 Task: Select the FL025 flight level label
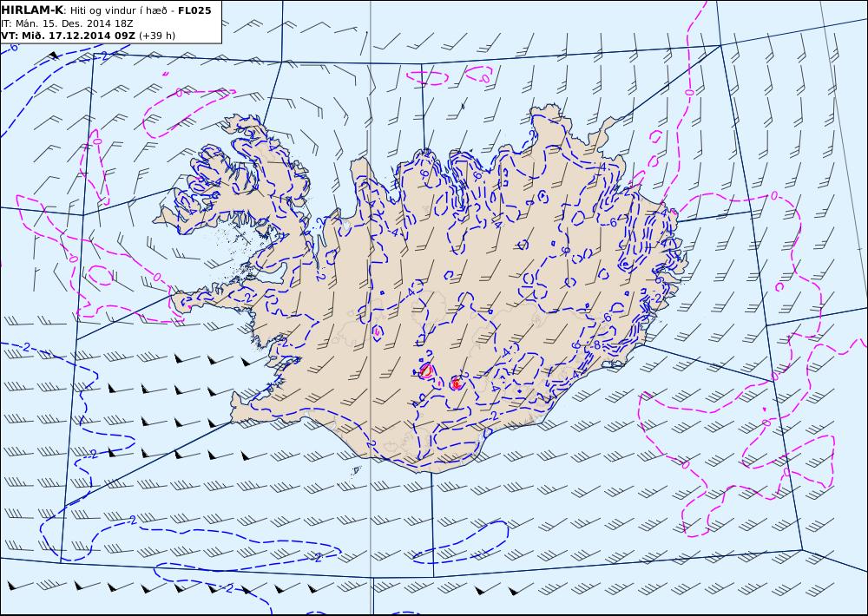[x=194, y=10]
